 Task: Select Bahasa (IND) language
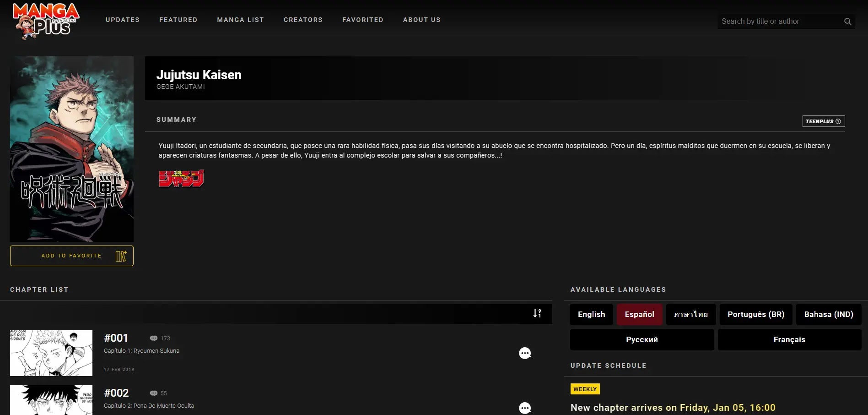tap(829, 314)
